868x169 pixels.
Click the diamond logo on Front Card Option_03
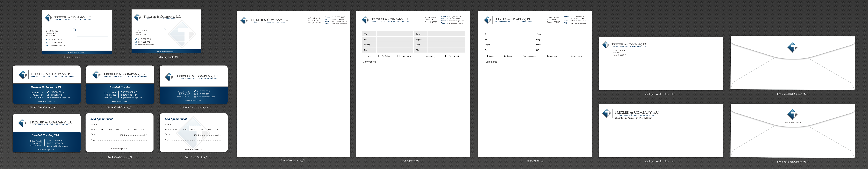pos(169,77)
